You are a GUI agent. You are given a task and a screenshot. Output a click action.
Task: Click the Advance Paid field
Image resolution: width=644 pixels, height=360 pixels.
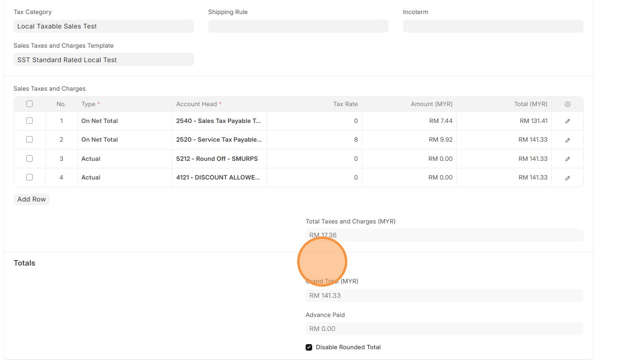click(x=444, y=329)
